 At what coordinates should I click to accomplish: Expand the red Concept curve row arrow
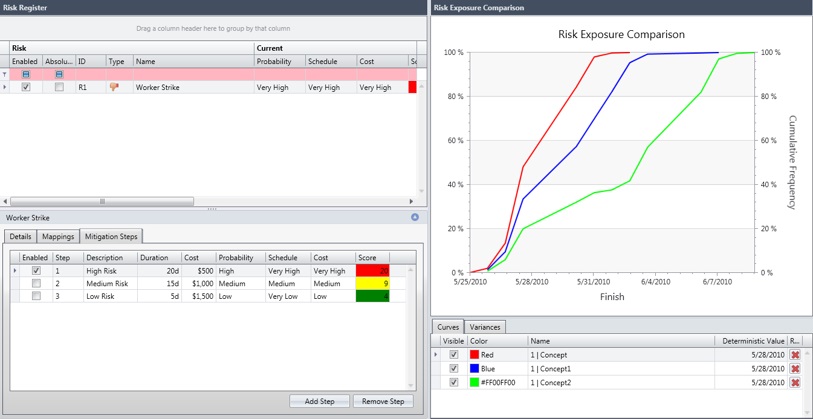pyautogui.click(x=436, y=355)
